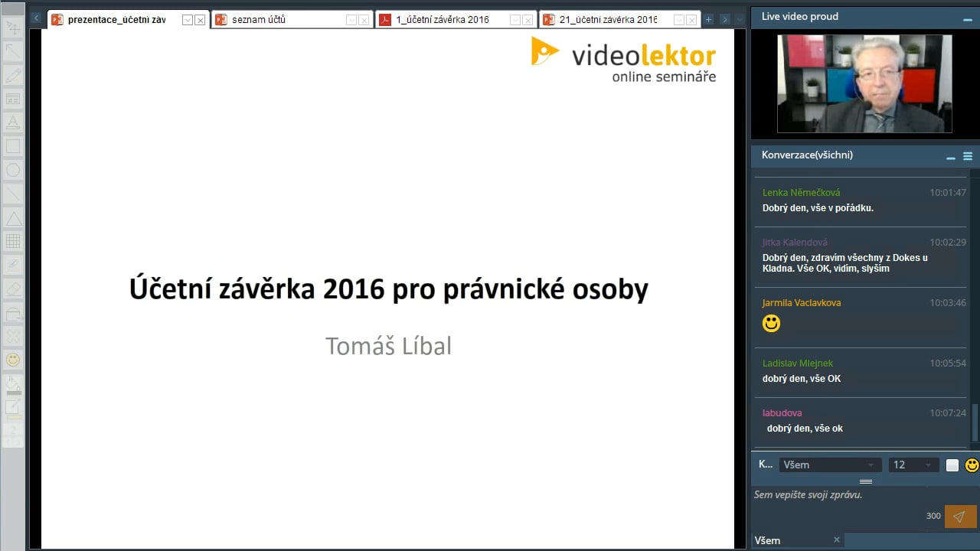Click message 'dobrý den, vše OK'
980x551 pixels.
[802, 379]
